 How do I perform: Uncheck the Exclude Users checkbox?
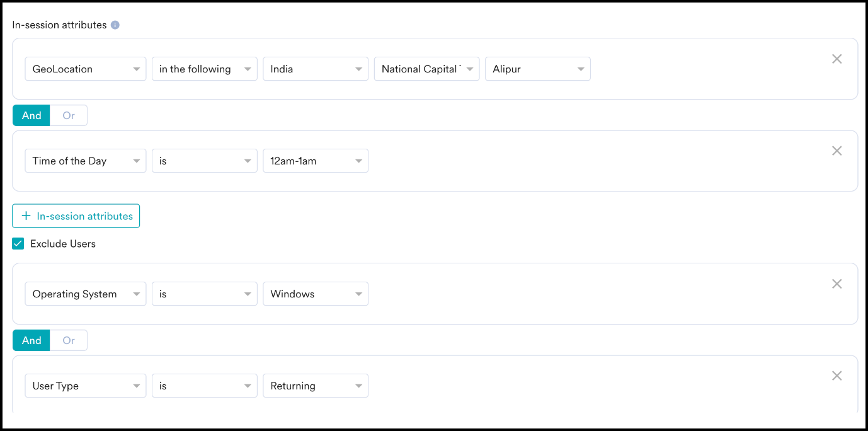pos(18,243)
